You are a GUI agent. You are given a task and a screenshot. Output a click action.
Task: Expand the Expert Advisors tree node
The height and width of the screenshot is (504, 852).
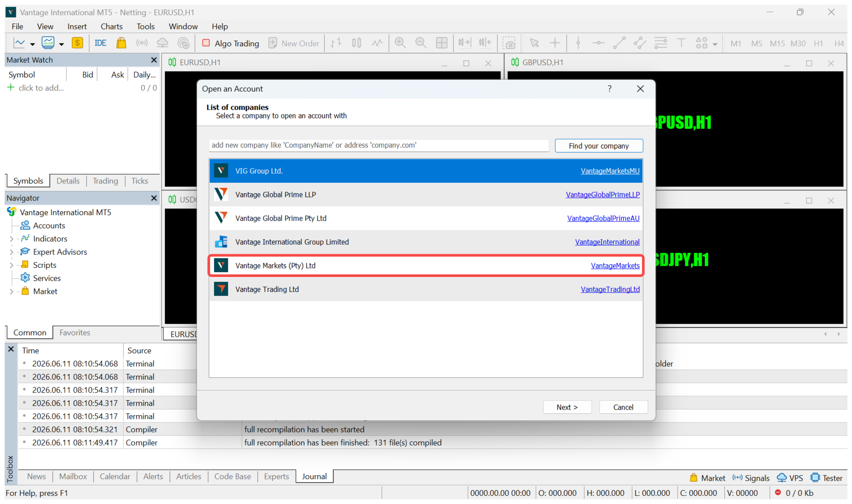point(11,252)
